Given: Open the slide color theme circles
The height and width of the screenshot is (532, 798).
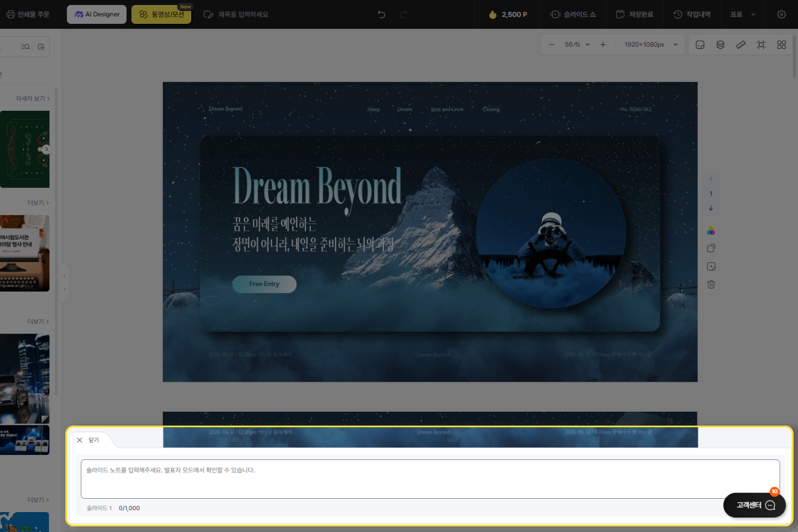Looking at the screenshot, I should pos(711,231).
